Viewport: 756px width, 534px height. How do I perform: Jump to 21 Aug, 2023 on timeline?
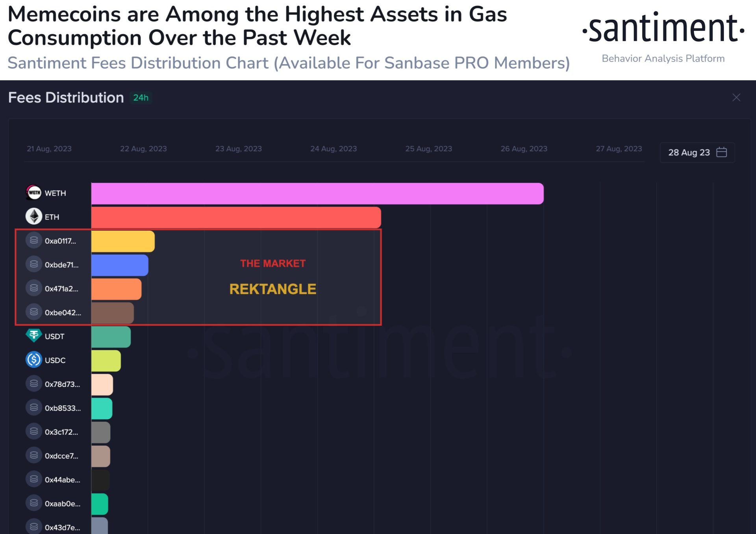point(49,149)
